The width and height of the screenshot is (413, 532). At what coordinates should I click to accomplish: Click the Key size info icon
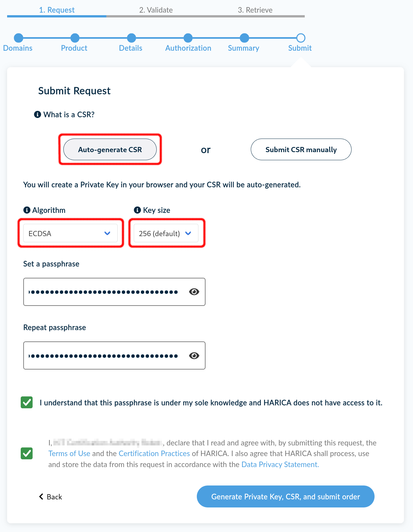click(137, 210)
